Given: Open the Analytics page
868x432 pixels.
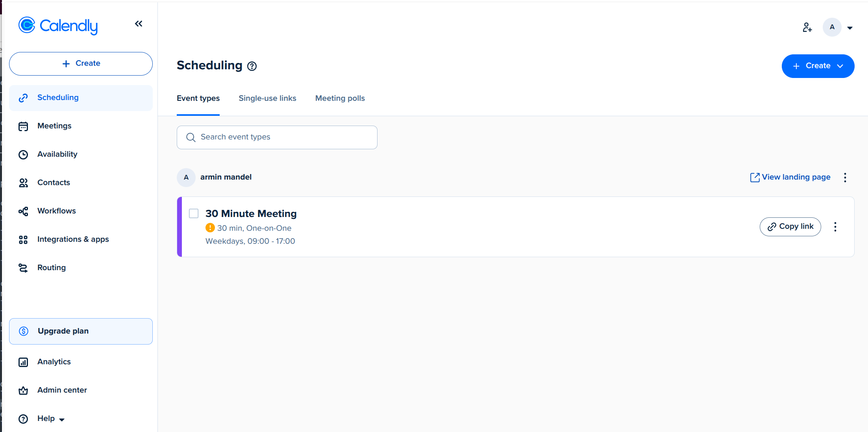Looking at the screenshot, I should tap(54, 362).
